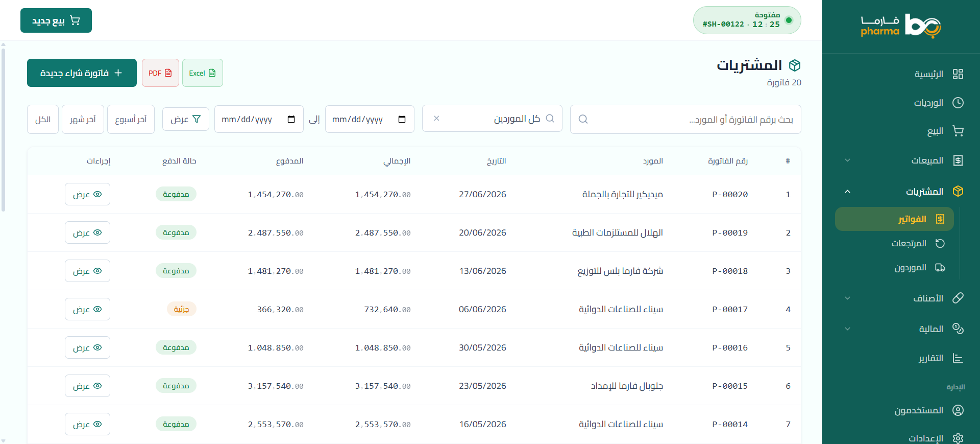Click the eye icon for invoice P-00020
980x444 pixels.
[97, 194]
